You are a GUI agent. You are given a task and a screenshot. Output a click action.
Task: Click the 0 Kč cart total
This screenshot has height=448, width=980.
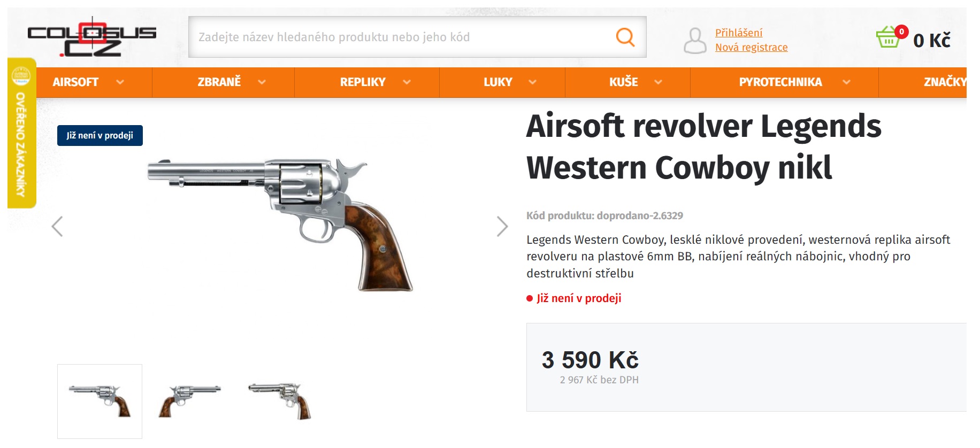pos(932,40)
